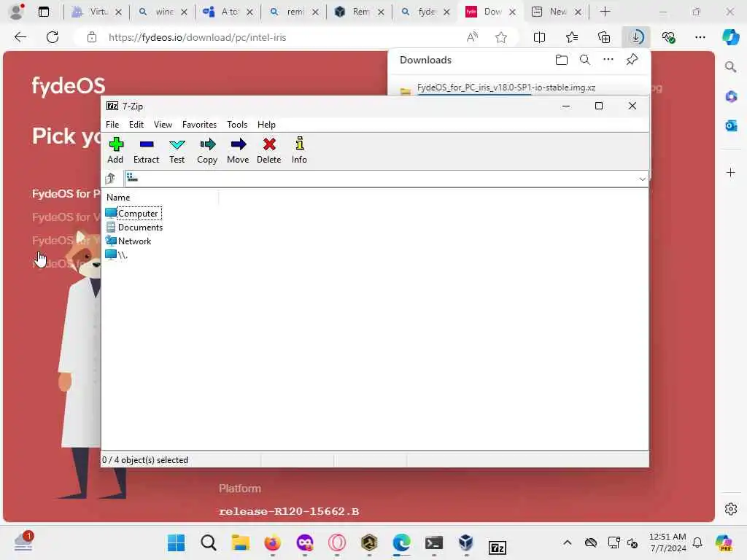
Task: Open Outlook in Edge sidebar
Action: [731, 125]
